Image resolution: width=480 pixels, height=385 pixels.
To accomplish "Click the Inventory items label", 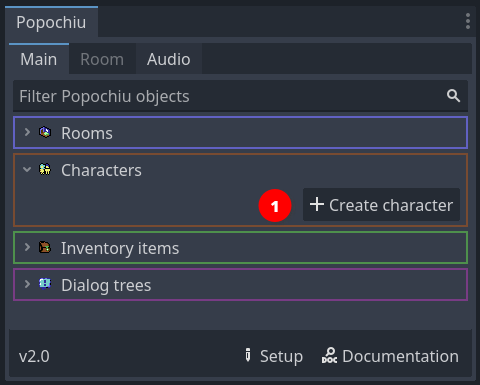I will click(x=120, y=248).
